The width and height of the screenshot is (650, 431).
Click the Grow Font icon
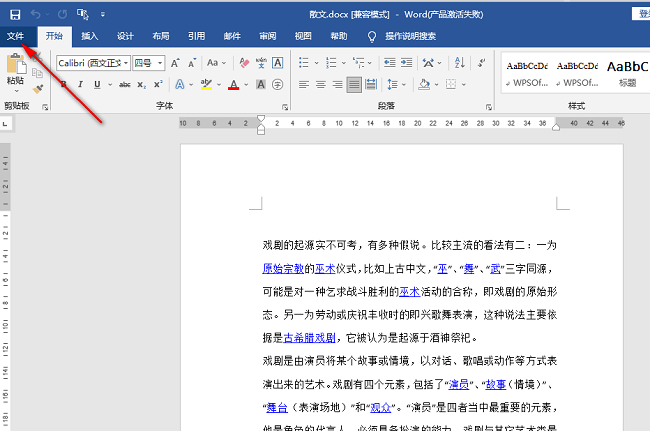coord(175,63)
